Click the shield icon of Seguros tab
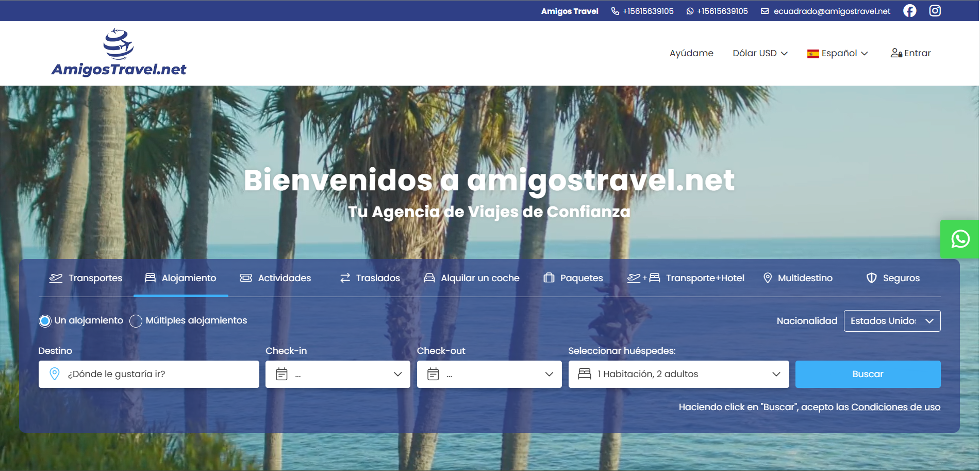 click(872, 278)
